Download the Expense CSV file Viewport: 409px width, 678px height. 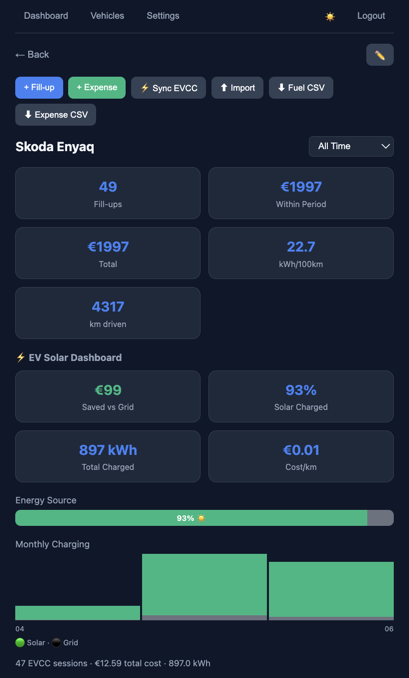56,115
